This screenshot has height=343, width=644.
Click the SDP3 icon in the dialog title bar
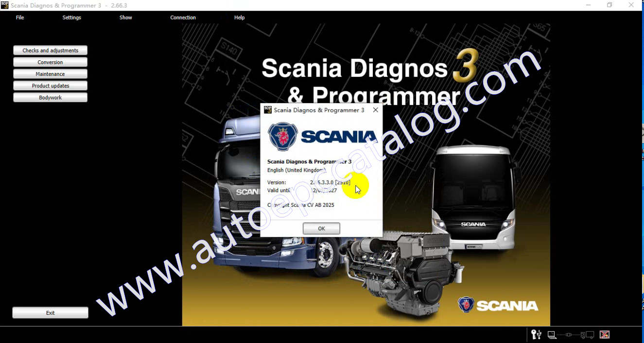pyautogui.click(x=268, y=110)
